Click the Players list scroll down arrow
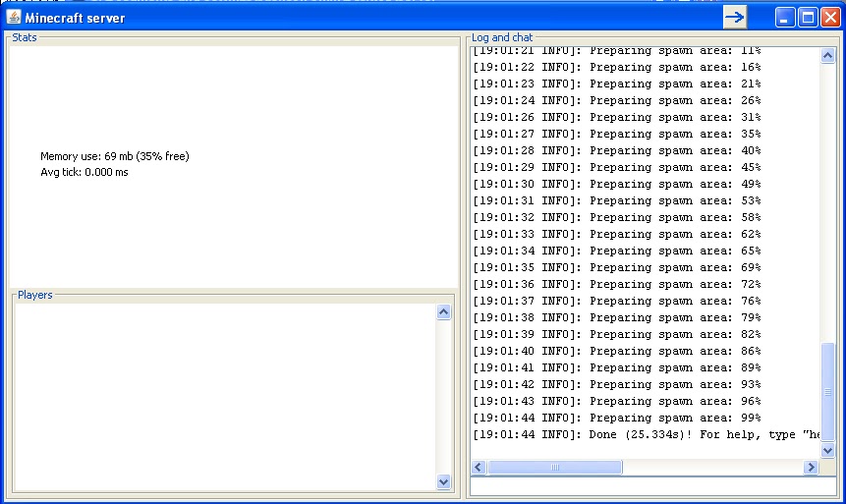Screen dimensions: 846x504 [x=443, y=481]
